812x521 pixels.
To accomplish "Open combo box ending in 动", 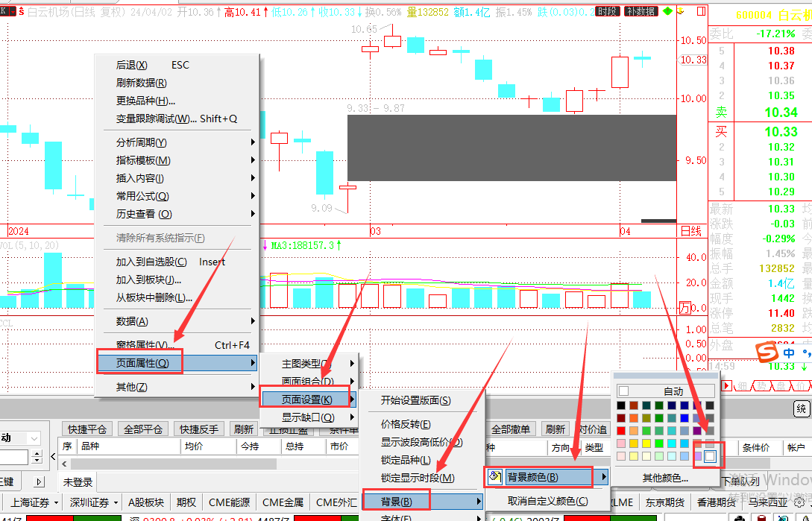I will [x=19, y=438].
